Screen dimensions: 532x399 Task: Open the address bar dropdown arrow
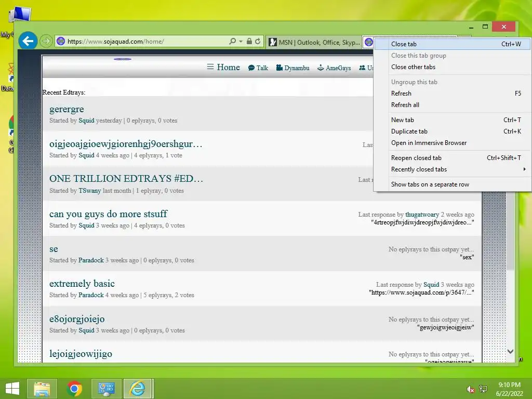(x=241, y=42)
